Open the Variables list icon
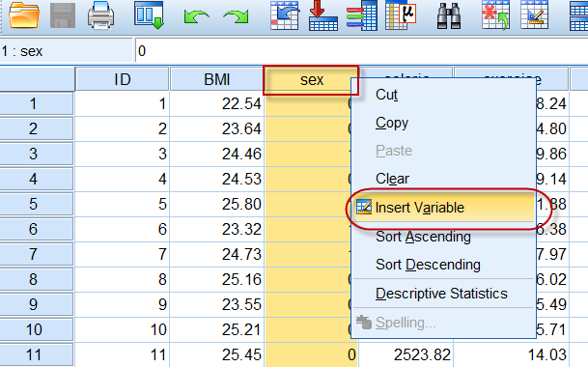The height and width of the screenshot is (367, 588). point(361,15)
